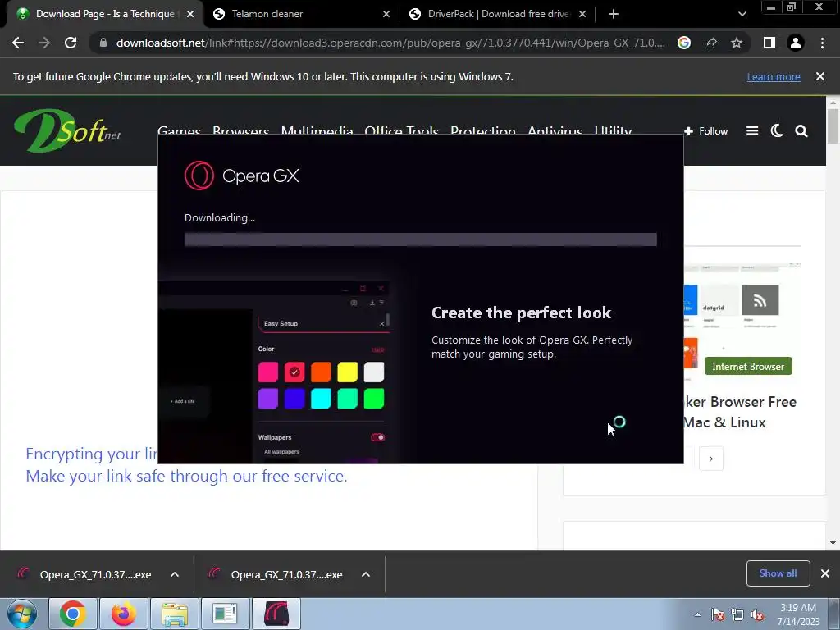840x630 pixels.
Task: Click the Internet Browser tag
Action: [x=748, y=367]
